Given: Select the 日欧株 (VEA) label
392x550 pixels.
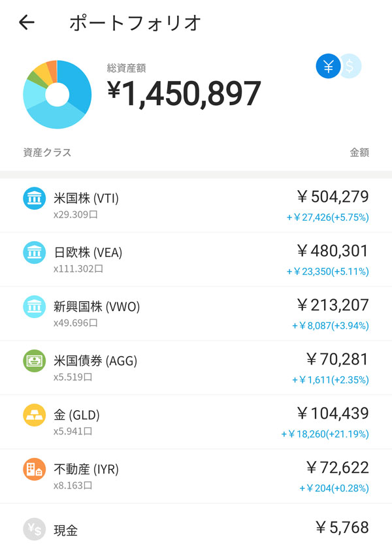Looking at the screenshot, I should (88, 253).
